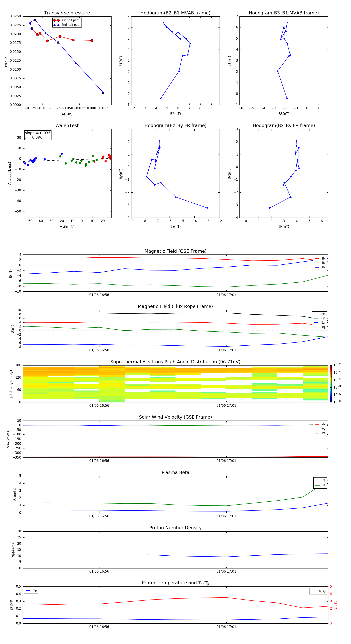Click the 'Hodogram(B3_B1 MVAB frame)' title
Viewport: 351px width, 644px height.
[x=284, y=13]
